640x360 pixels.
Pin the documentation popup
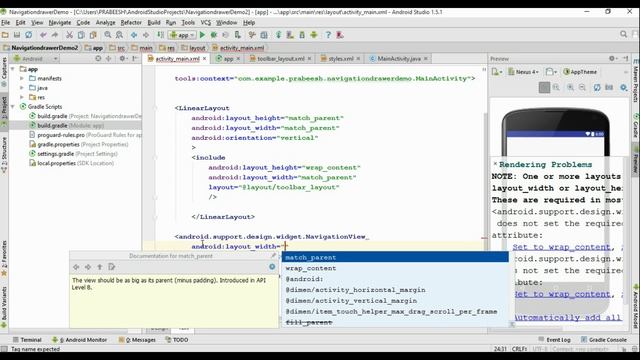pyautogui.click(x=273, y=256)
